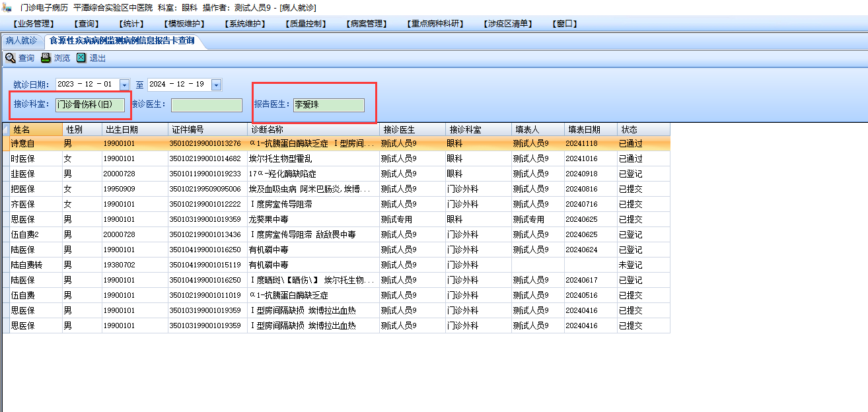
Task: Sort by the 接诊科室 column header
Action: coord(479,129)
